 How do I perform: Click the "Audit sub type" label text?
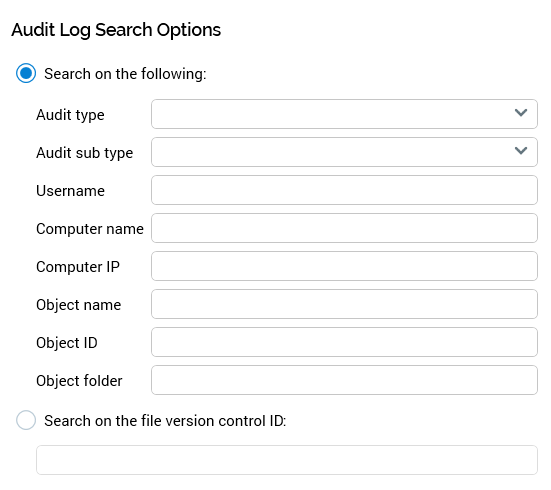pyautogui.click(x=85, y=153)
